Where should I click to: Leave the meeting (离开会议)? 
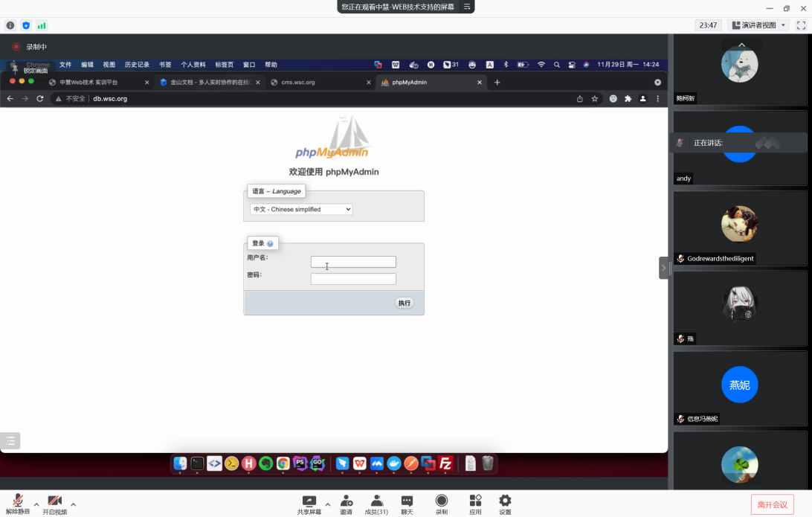coord(772,504)
